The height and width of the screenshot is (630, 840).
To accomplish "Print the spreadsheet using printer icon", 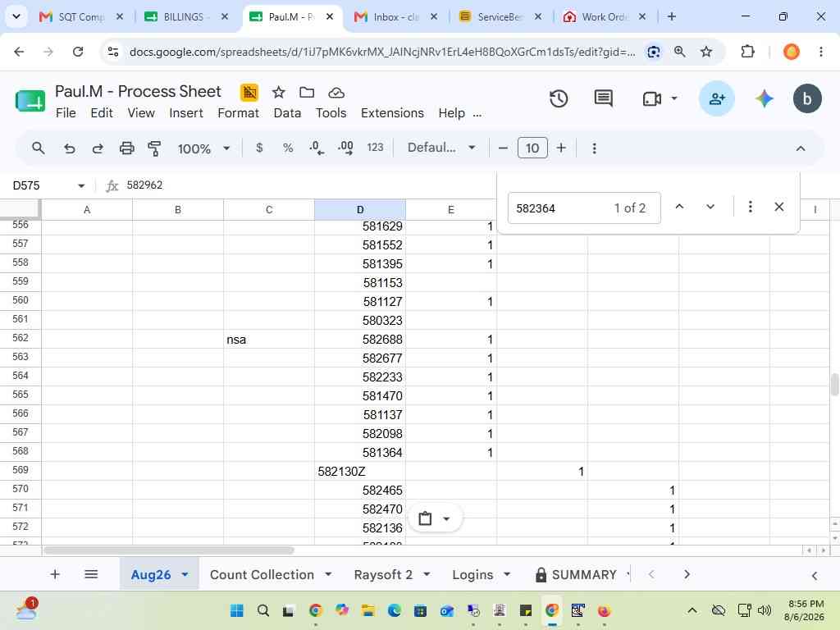I will coord(126,148).
